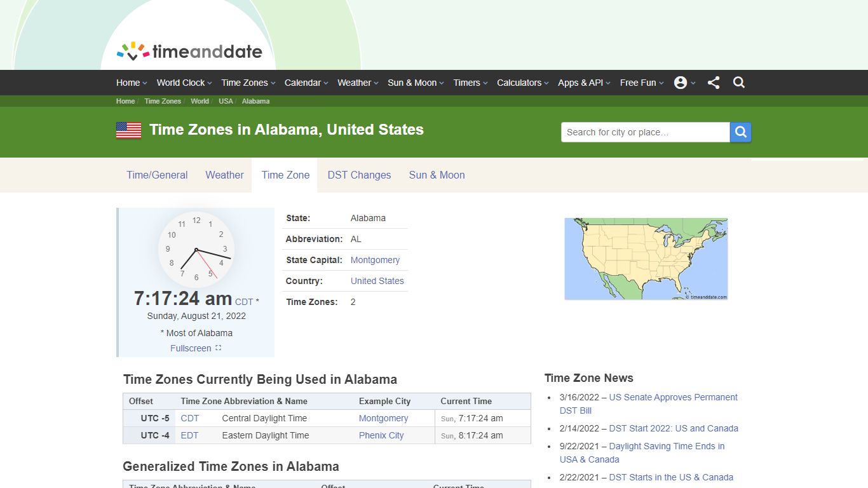Open EDT abbreviation in table
This screenshot has width=868, height=488.
pyautogui.click(x=189, y=435)
